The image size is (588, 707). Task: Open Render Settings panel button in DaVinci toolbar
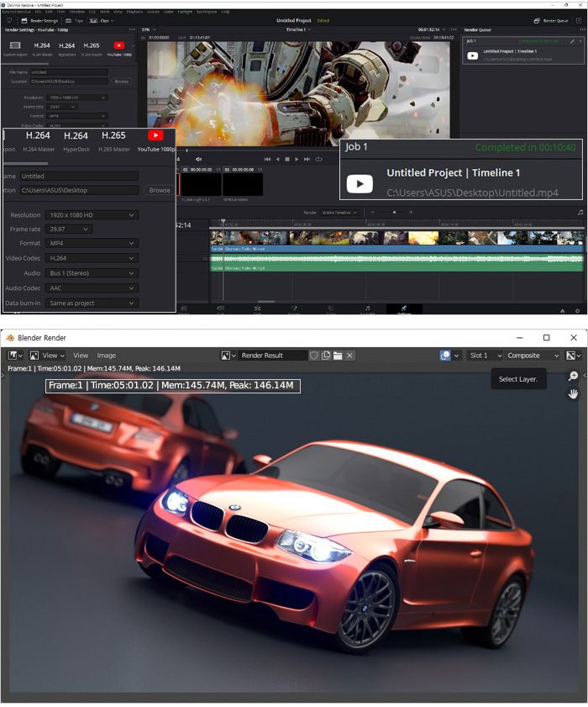tap(40, 21)
